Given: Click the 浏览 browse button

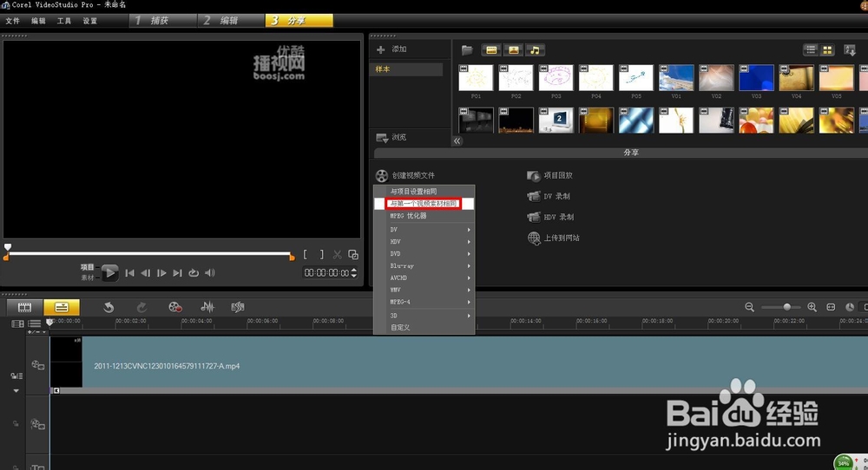Looking at the screenshot, I should click(x=392, y=137).
